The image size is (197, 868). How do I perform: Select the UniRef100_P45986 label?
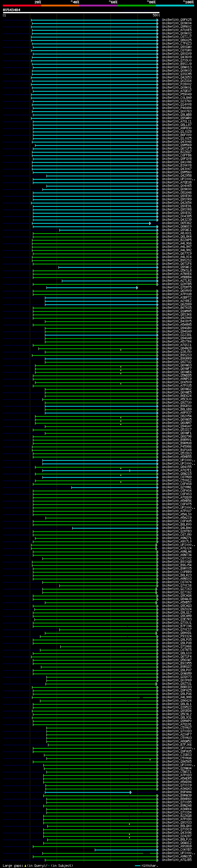click(177, 447)
